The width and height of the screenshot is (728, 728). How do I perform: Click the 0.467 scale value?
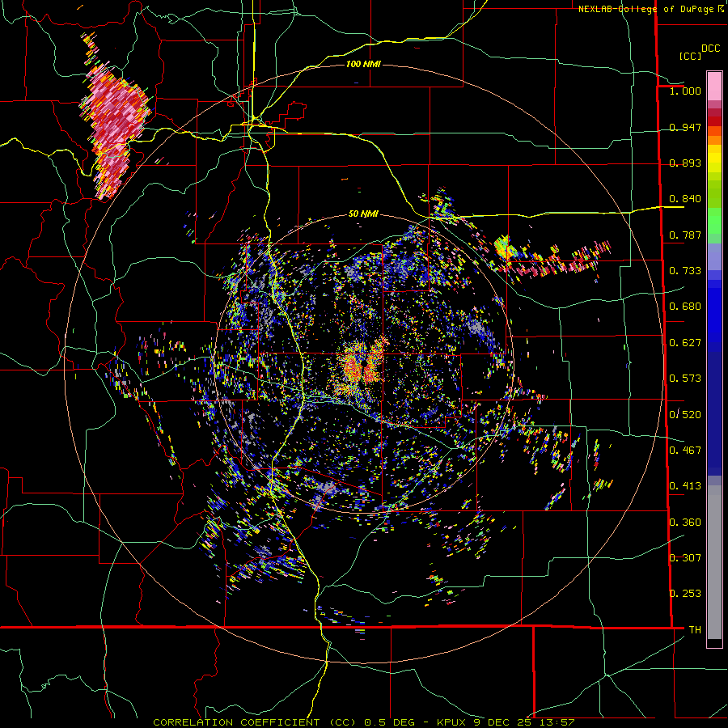(685, 451)
